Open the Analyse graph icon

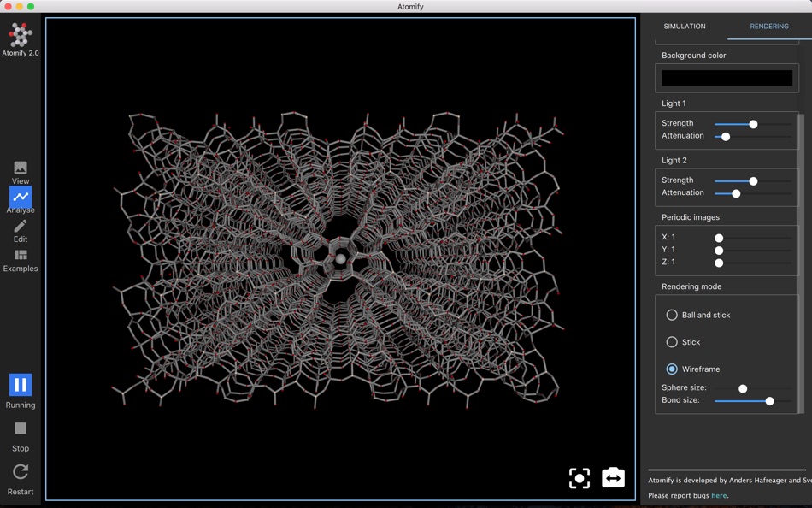(x=21, y=197)
